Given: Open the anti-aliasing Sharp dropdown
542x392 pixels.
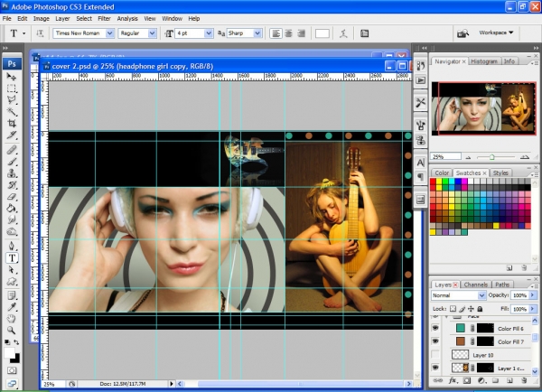Looking at the screenshot, I should 257,33.
